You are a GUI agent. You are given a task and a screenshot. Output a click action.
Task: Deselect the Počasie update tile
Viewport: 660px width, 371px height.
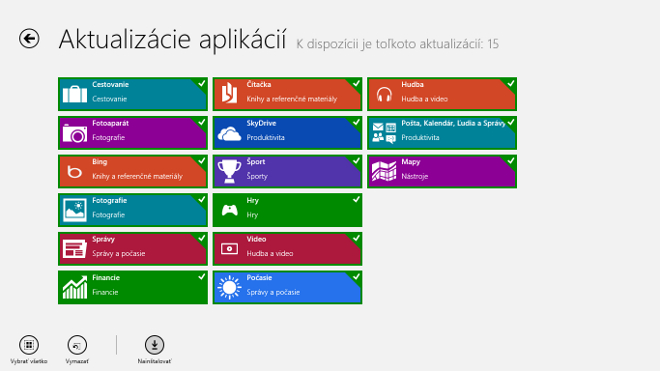[x=287, y=288]
